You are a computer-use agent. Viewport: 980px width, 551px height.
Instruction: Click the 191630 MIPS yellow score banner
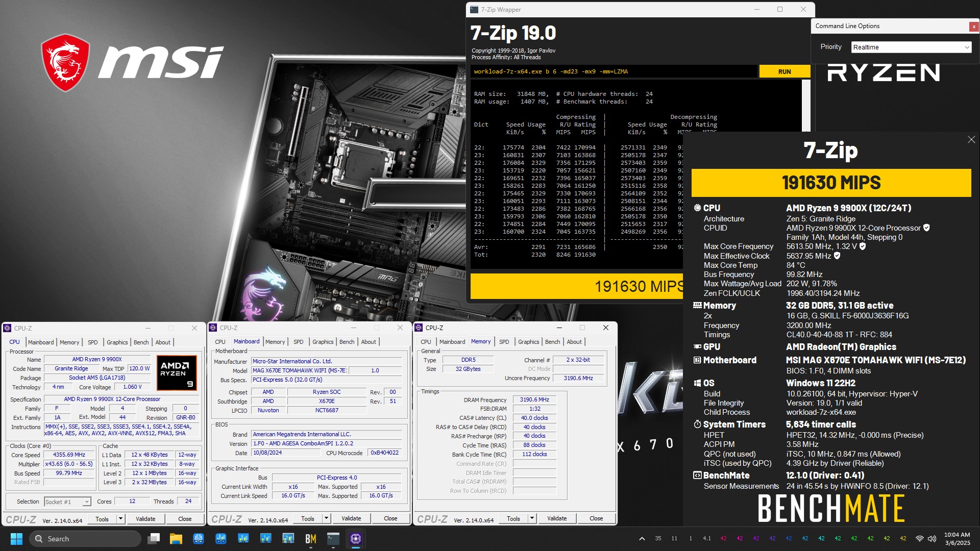[831, 183]
